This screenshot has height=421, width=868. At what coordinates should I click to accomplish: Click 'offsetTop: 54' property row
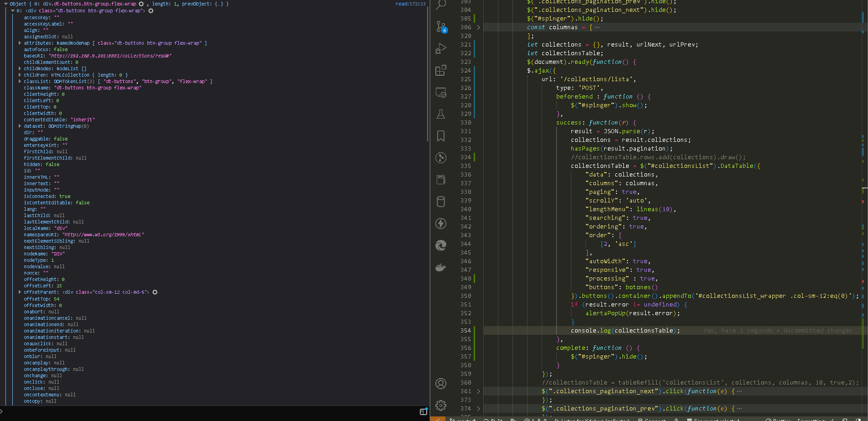[x=42, y=299]
